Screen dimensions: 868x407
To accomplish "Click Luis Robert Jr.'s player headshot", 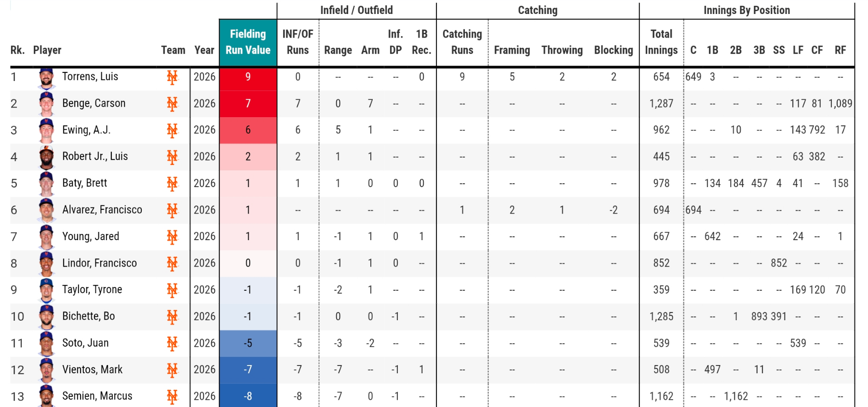I will (x=46, y=157).
